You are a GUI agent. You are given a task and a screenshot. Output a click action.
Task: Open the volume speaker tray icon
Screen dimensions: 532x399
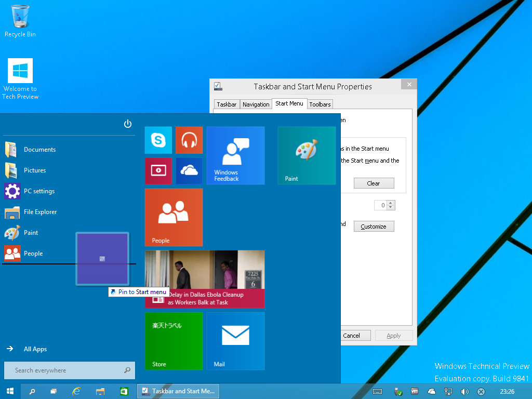tap(464, 392)
